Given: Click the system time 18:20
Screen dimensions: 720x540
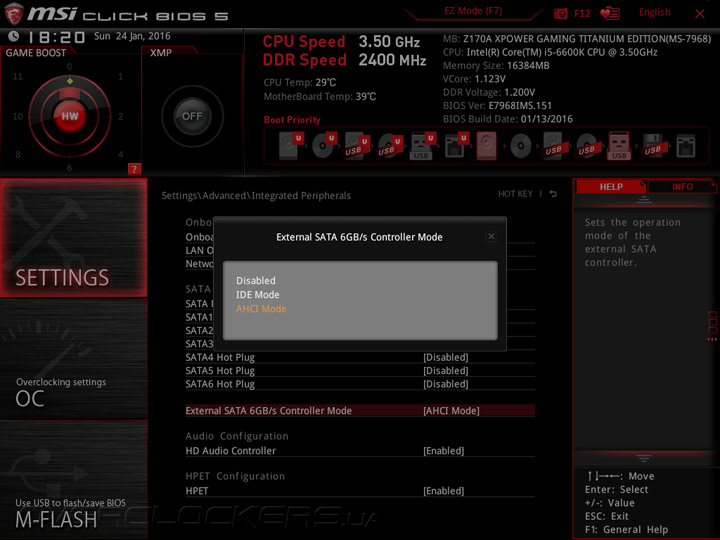Looking at the screenshot, I should point(57,37).
